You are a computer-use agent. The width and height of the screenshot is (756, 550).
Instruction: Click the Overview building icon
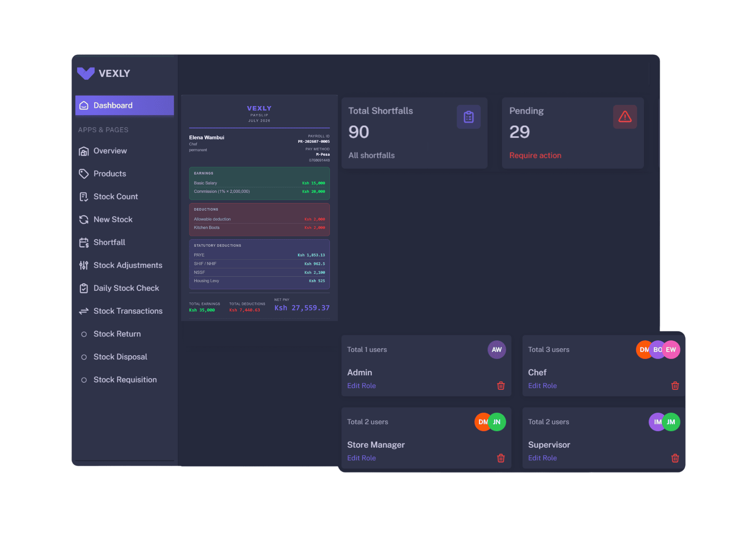pos(84,151)
